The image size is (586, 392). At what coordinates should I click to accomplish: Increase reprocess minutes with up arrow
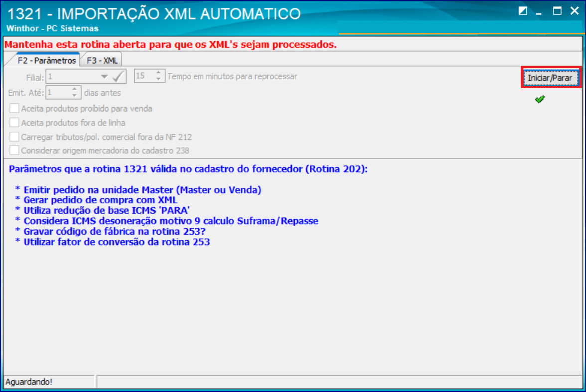tap(159, 73)
